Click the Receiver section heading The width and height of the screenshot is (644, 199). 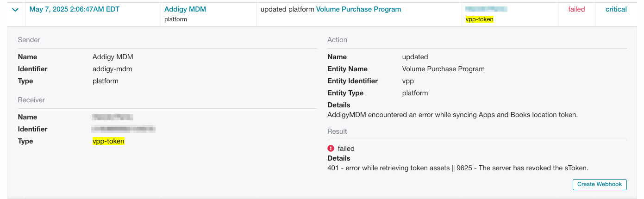(31, 100)
